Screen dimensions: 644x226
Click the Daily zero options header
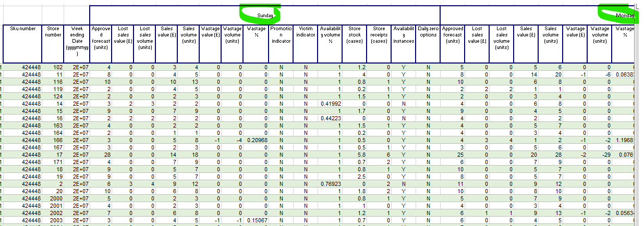[428, 44]
